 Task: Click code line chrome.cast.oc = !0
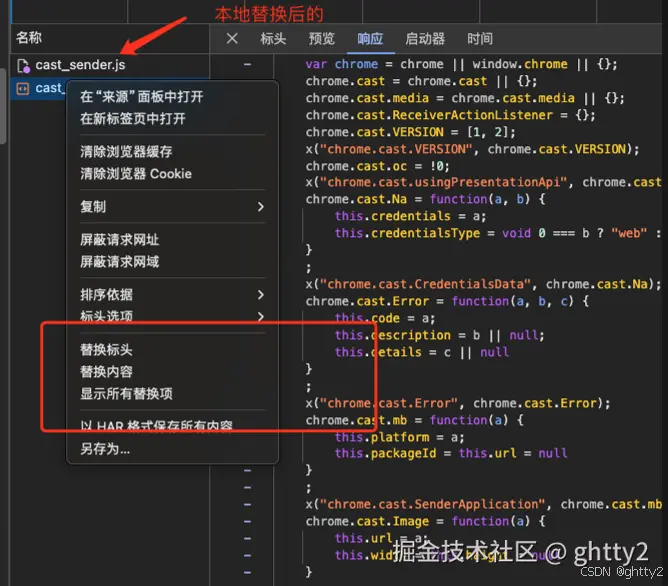[377, 166]
